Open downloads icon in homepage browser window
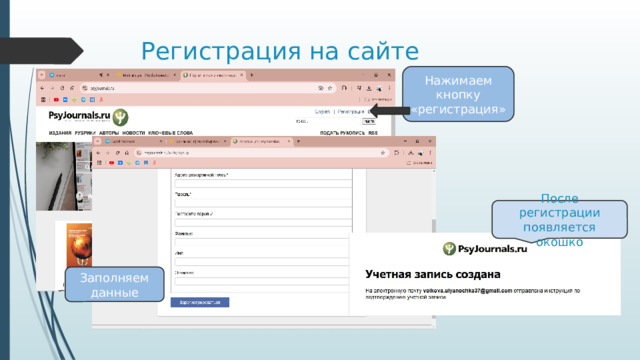The width and height of the screenshot is (640, 360). [x=369, y=88]
